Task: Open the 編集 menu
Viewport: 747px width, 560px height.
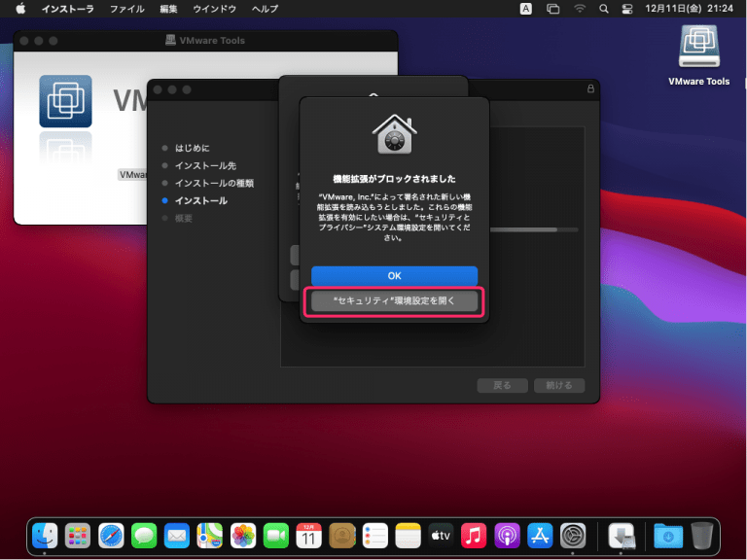Action: tap(168, 9)
